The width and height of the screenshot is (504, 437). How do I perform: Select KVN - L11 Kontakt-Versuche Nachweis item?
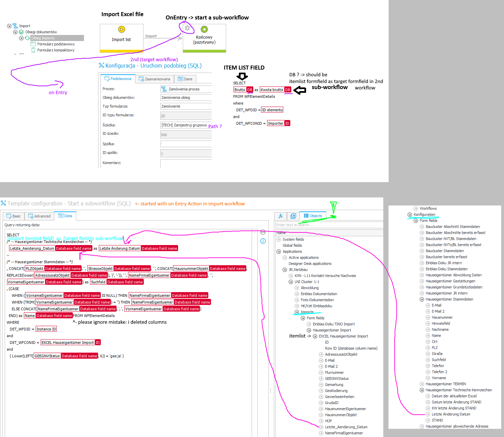(325, 276)
